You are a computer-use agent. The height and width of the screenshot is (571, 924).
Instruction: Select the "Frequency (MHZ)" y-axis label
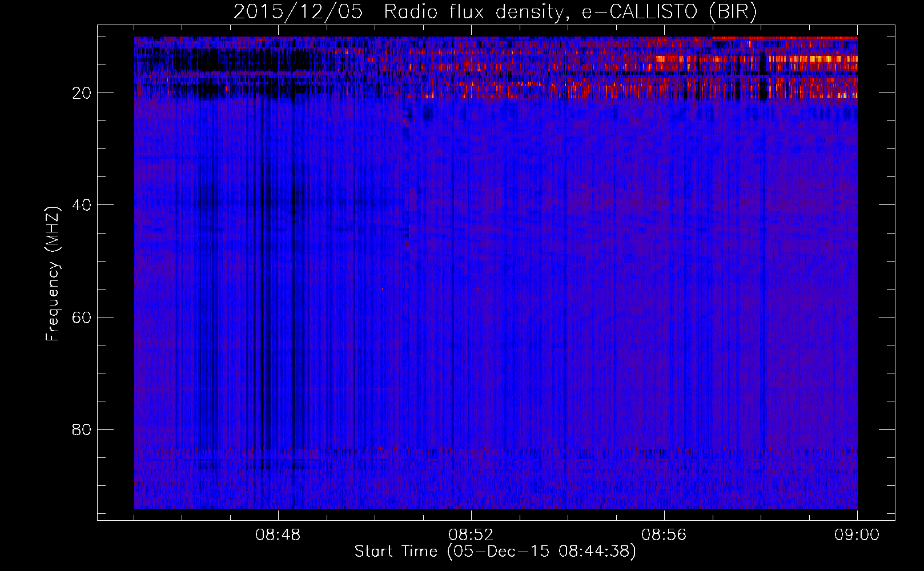pos(53,274)
